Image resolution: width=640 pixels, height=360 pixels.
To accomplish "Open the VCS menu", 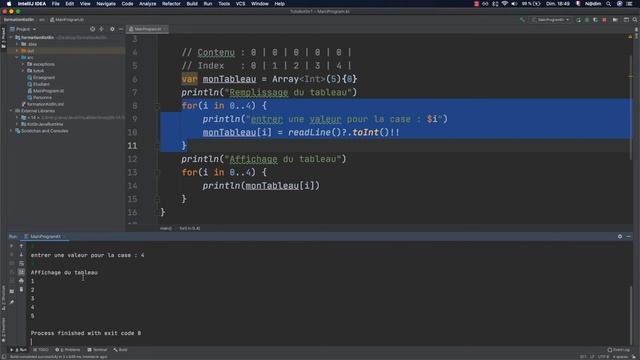I will pyautogui.click(x=240, y=4).
